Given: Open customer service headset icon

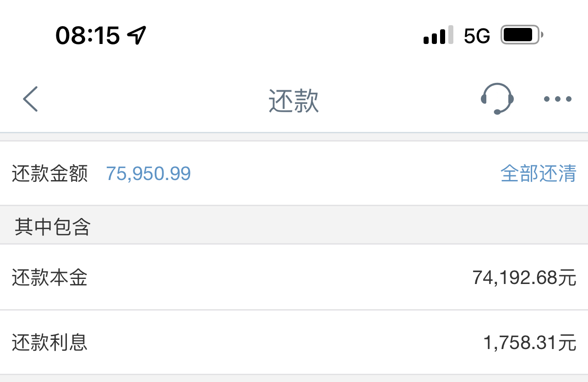Looking at the screenshot, I should [497, 98].
